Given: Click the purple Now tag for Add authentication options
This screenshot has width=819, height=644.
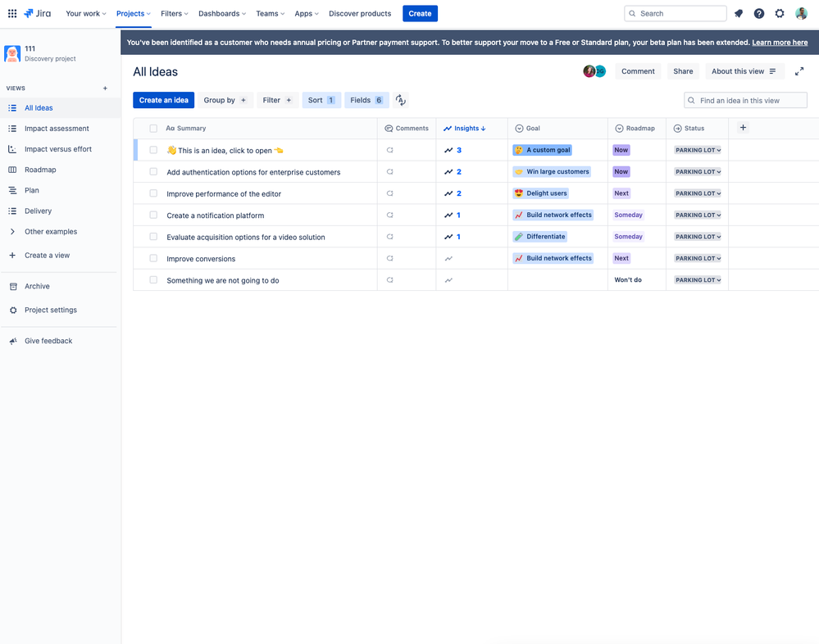Looking at the screenshot, I should point(621,172).
